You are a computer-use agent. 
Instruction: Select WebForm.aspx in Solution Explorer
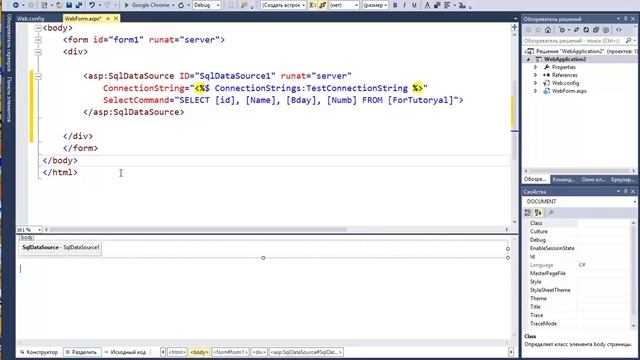tap(569, 91)
